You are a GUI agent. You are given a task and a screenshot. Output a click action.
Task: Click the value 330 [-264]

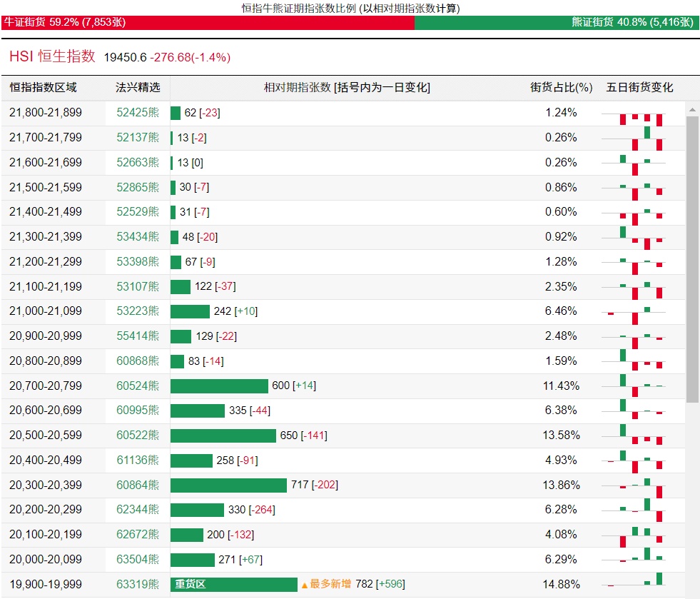(x=252, y=510)
